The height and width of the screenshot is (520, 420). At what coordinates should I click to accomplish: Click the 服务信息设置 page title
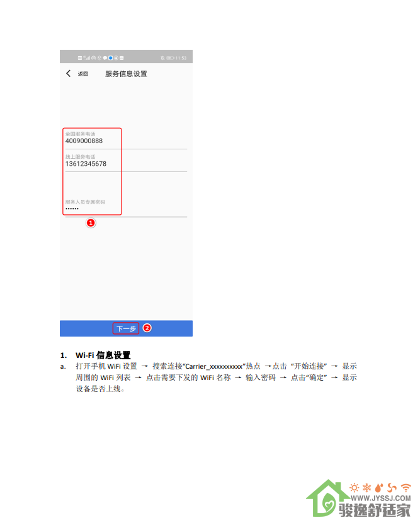point(126,74)
